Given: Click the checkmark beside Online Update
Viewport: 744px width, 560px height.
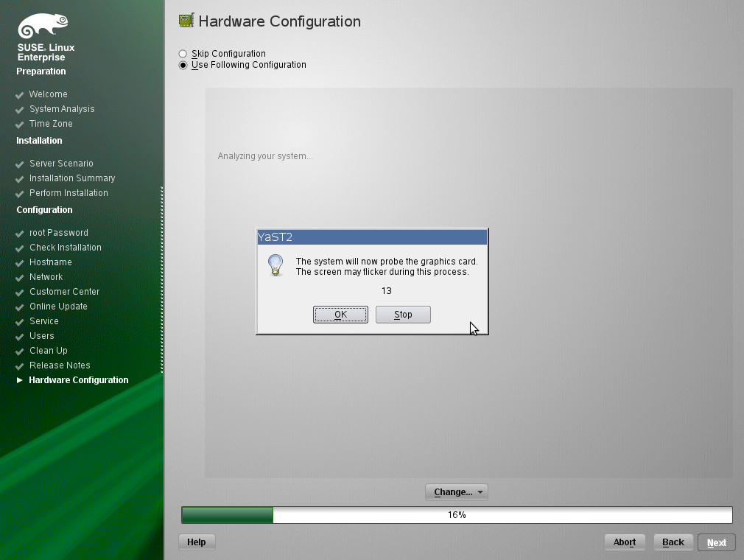Looking at the screenshot, I should [19, 307].
